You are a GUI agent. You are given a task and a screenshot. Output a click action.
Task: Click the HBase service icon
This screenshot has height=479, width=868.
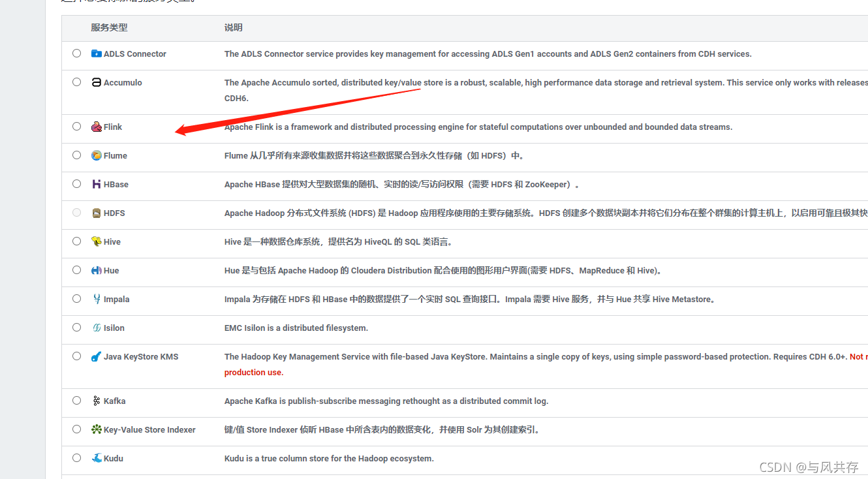click(97, 184)
